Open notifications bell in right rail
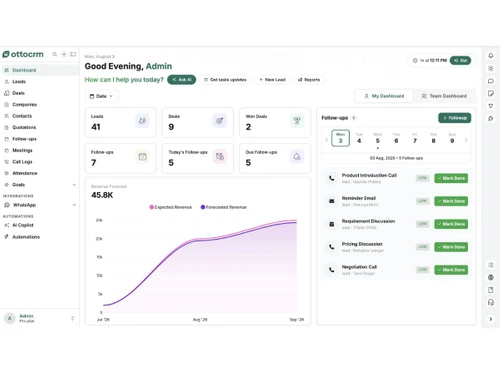 tap(491, 56)
